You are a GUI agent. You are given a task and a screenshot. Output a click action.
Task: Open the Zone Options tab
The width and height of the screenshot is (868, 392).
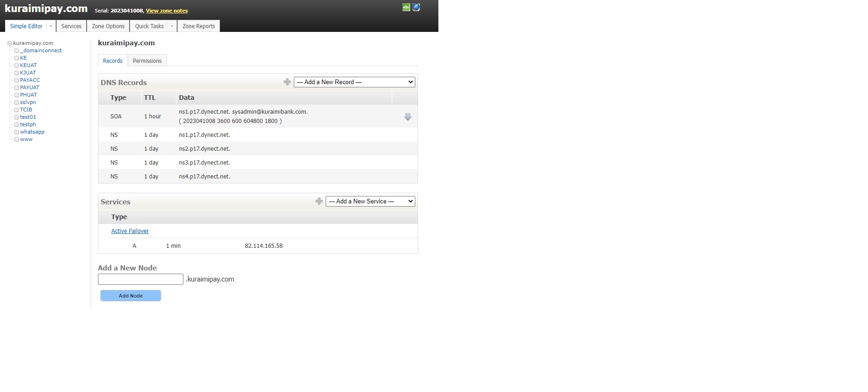pyautogui.click(x=108, y=26)
